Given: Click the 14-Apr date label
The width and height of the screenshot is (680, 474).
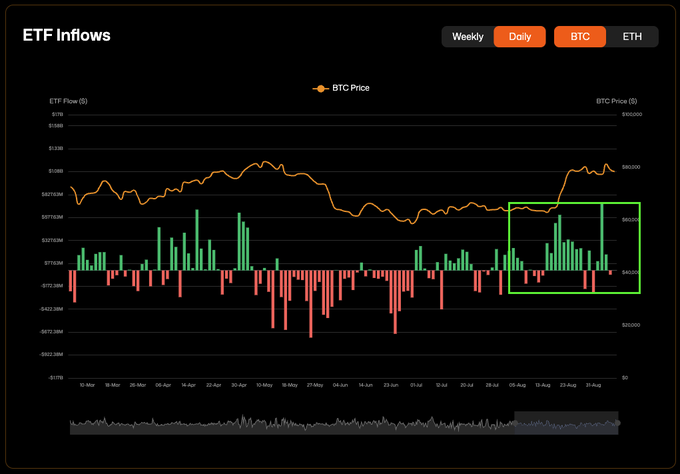Looking at the screenshot, I should coord(188,385).
